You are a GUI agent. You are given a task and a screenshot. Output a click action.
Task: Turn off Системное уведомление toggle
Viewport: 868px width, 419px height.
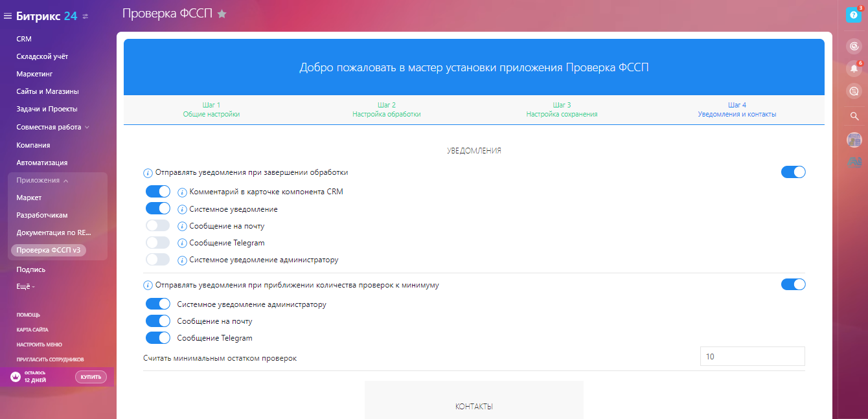(157, 209)
